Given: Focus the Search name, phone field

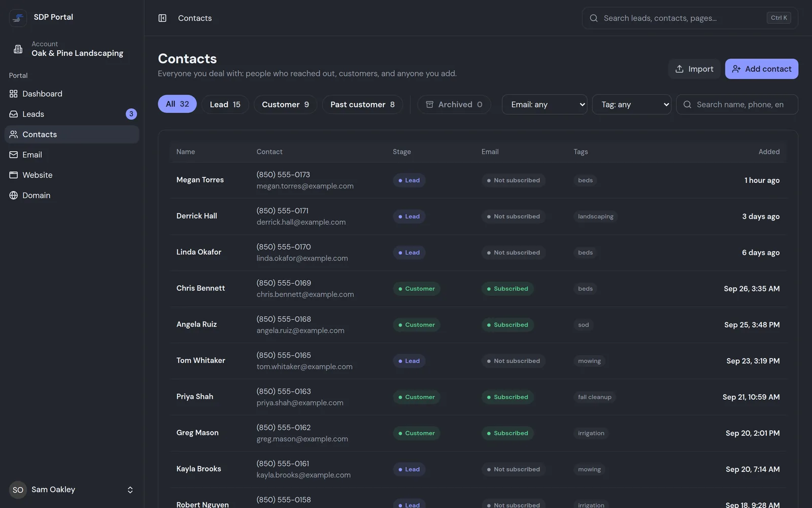Looking at the screenshot, I should pyautogui.click(x=737, y=105).
